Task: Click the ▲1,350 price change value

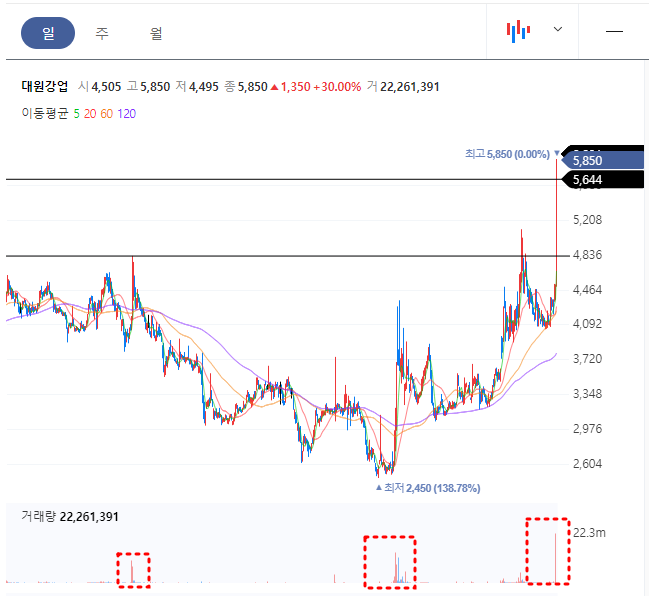Action: tap(291, 87)
